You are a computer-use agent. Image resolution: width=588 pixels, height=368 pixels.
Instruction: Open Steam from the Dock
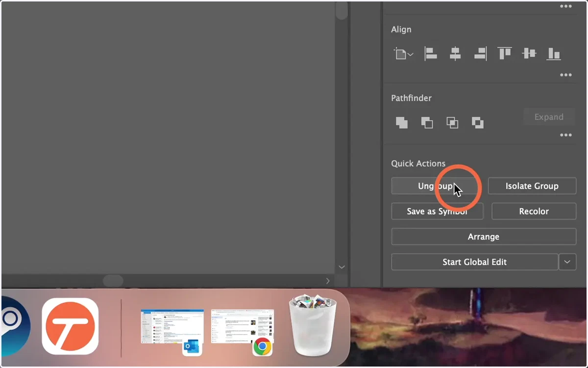pyautogui.click(x=16, y=326)
